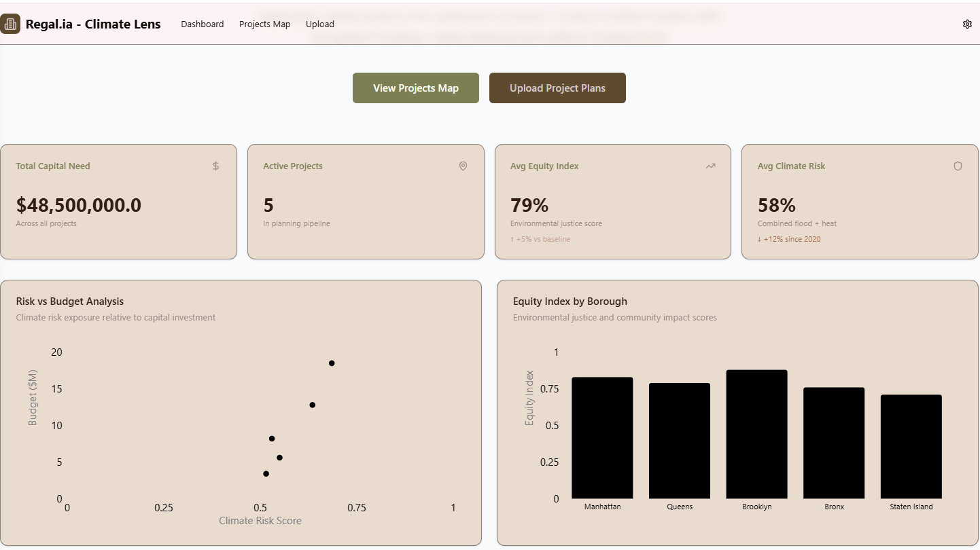The height and width of the screenshot is (550, 980).
Task: Open the Dashboard nav item
Action: coord(202,24)
